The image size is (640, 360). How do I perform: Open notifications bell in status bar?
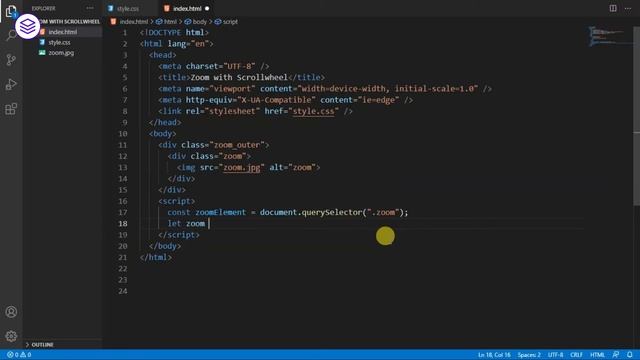click(x=630, y=355)
